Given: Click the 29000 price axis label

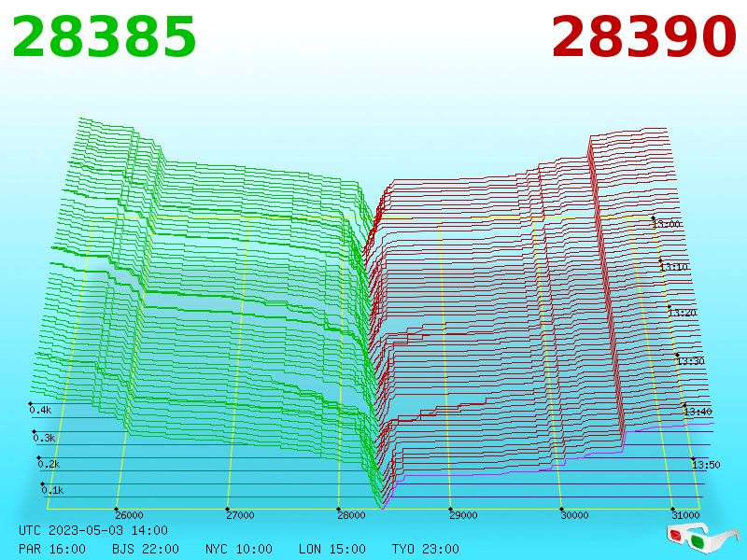Looking at the screenshot, I should click(463, 515).
